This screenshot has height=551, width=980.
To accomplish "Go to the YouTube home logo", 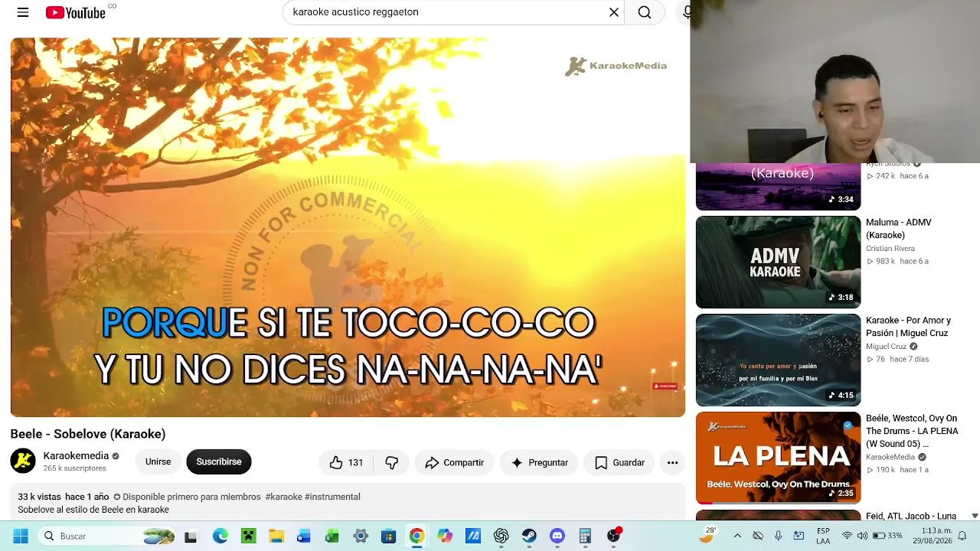I will [x=76, y=12].
